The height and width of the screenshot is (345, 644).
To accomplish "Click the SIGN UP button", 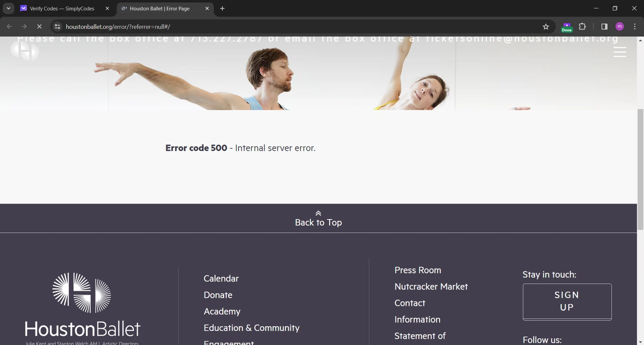I will click(567, 302).
